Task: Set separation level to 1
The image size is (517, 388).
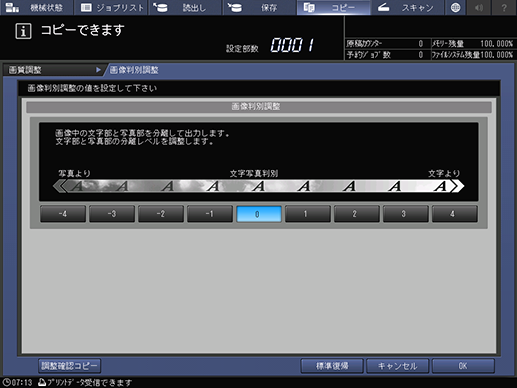Action: 308,214
